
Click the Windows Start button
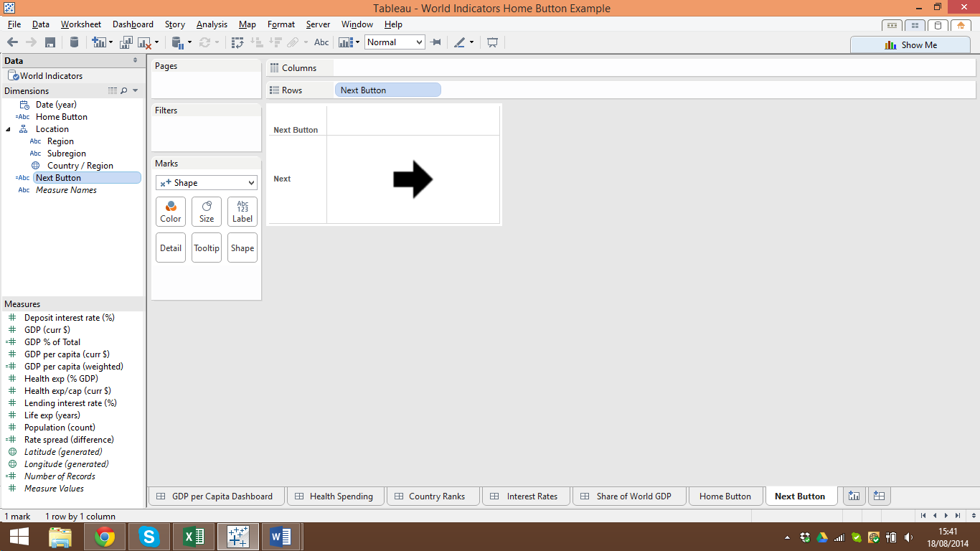click(x=19, y=537)
